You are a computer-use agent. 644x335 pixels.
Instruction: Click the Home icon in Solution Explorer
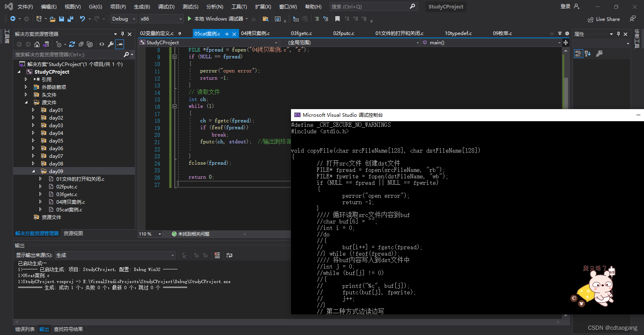[x=37, y=44]
